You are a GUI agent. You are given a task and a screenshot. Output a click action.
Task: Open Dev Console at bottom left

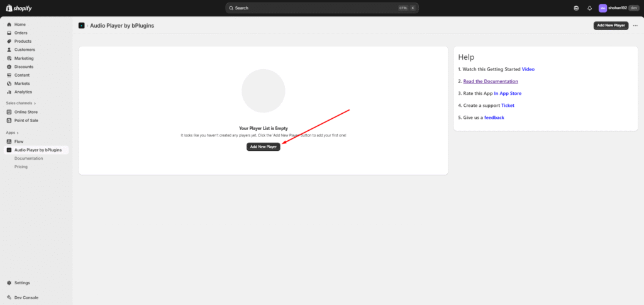point(25,297)
